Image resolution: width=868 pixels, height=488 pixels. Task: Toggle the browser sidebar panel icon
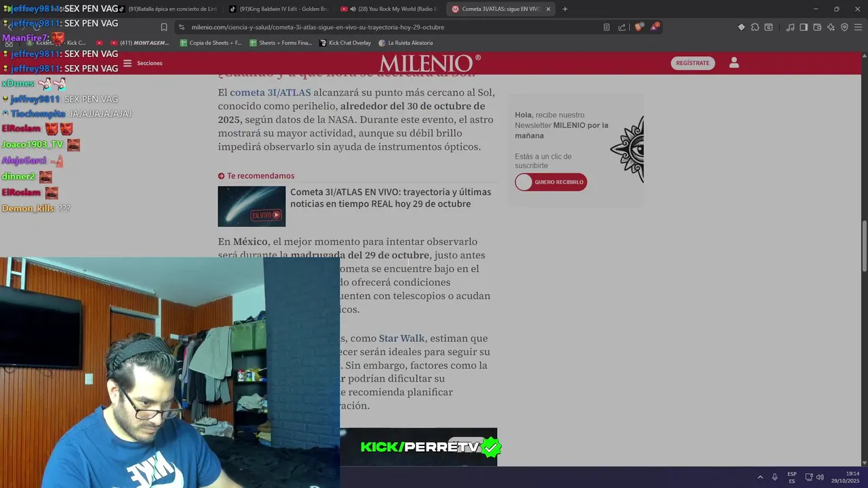pyautogui.click(x=804, y=27)
